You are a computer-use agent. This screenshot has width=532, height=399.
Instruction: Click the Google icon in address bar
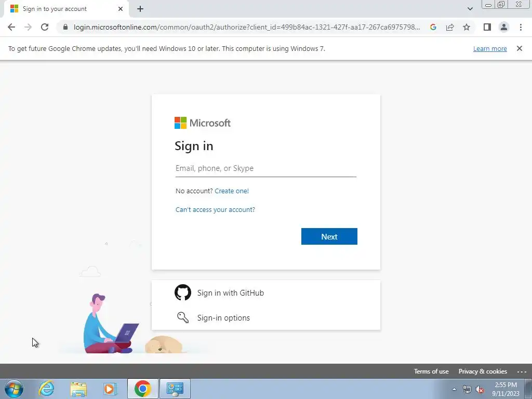point(433,27)
